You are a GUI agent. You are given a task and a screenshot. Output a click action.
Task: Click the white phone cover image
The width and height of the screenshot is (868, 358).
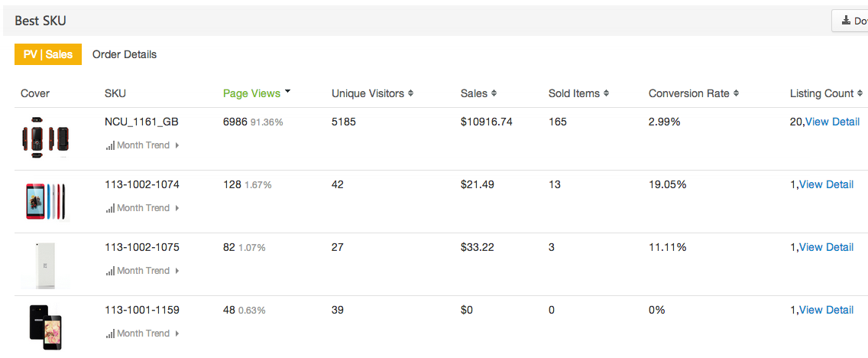(x=45, y=265)
